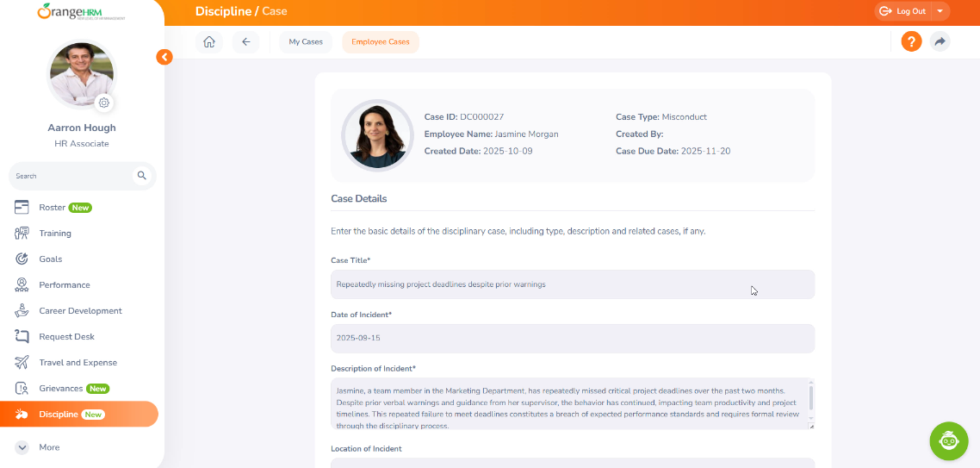Expand the More sidebar section
980x468 pixels.
(49, 447)
